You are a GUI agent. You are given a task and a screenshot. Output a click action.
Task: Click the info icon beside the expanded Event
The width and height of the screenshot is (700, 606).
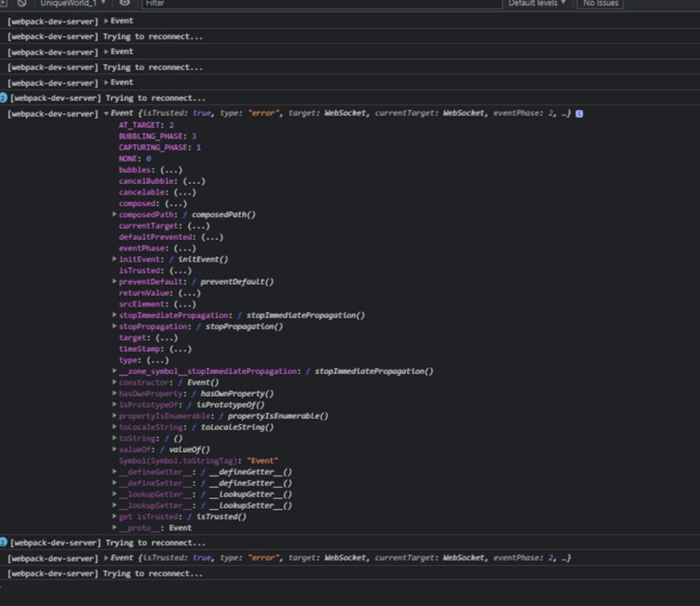click(x=579, y=114)
